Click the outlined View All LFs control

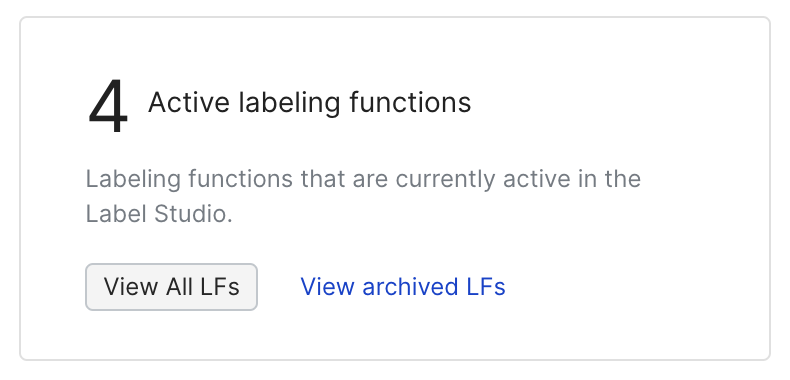[x=171, y=287]
